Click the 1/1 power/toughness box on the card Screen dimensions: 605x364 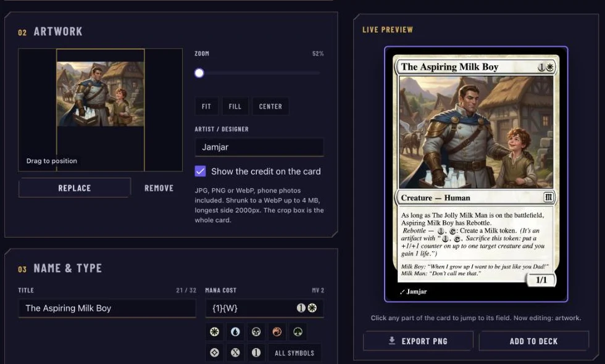coord(541,280)
